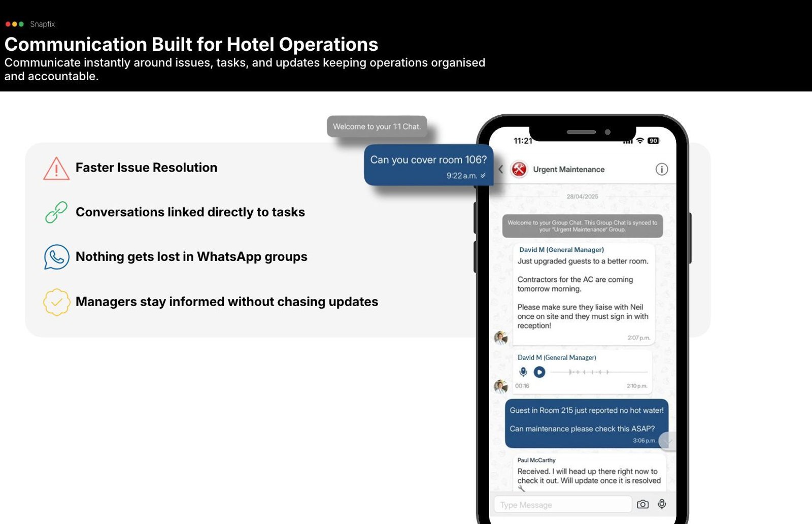Click scroll-to-bottom arrow in chat

click(x=667, y=441)
